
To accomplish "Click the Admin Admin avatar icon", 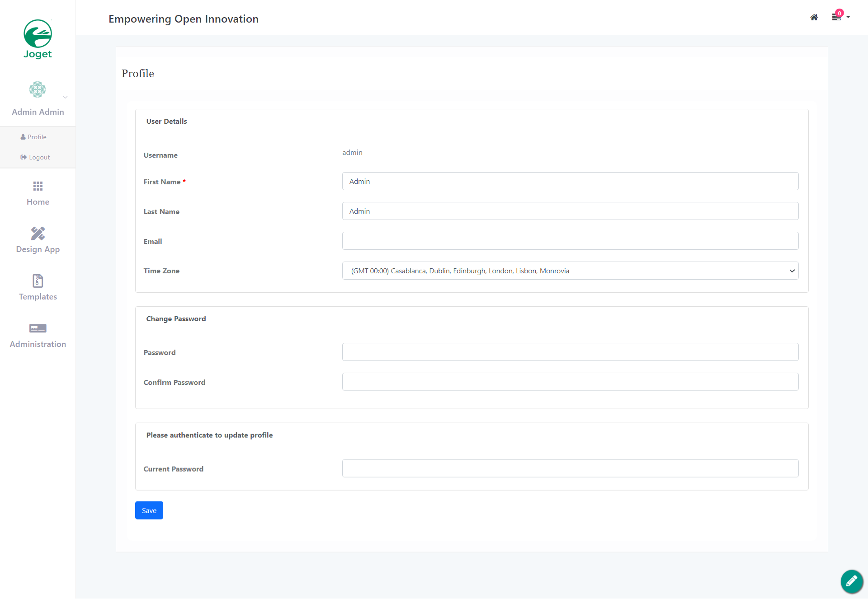I will [38, 89].
